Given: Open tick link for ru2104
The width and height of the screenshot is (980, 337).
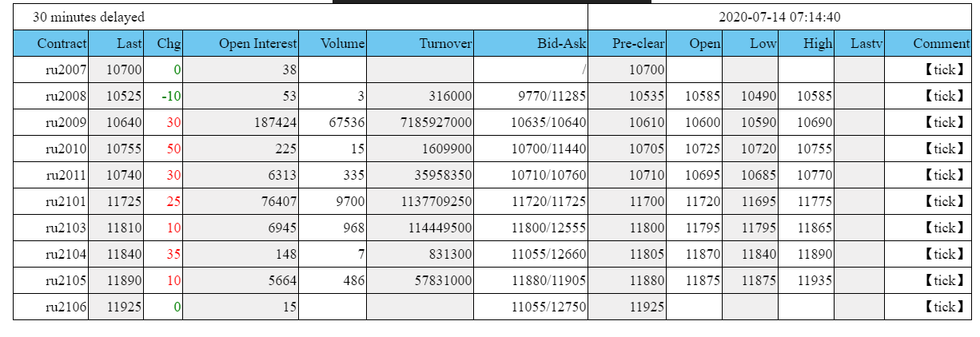Looking at the screenshot, I should point(944,254).
